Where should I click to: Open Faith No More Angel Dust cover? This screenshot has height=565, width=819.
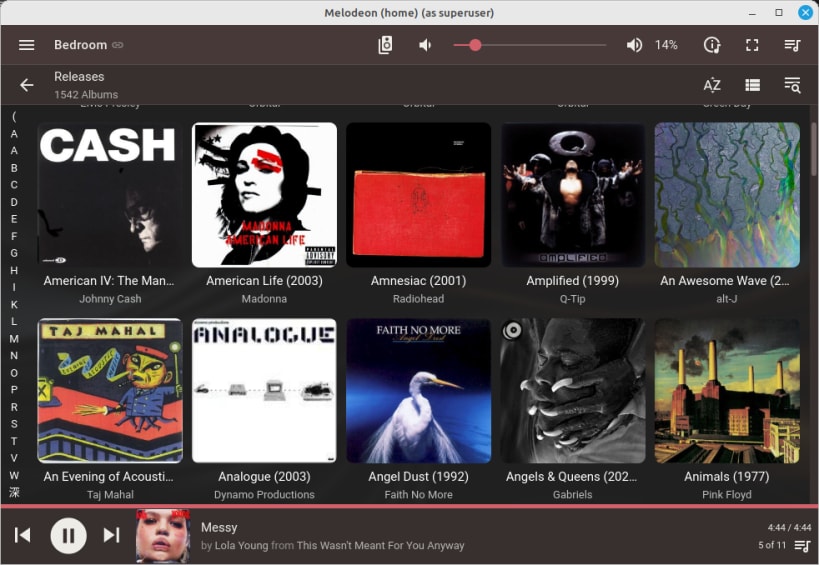[418, 391]
